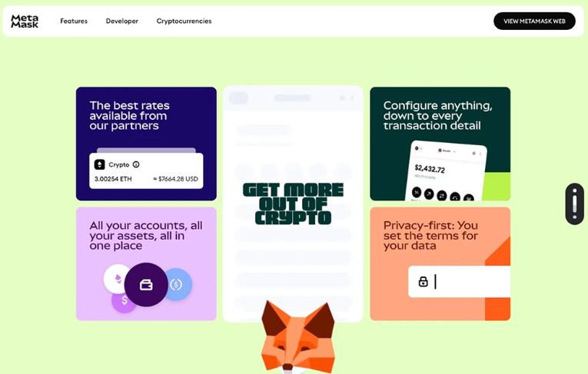The height and width of the screenshot is (374, 588).
Task: Open the Cryptocurrencies menu
Action: pos(184,21)
